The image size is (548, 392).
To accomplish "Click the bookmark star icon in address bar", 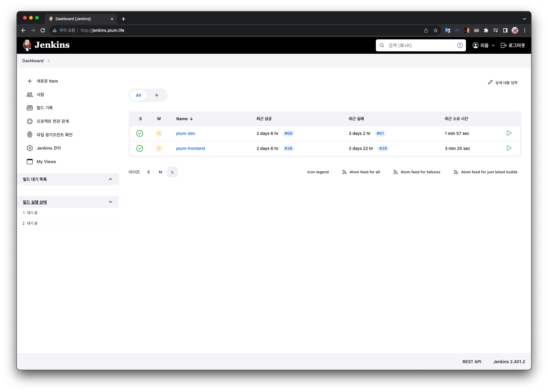I will click(x=435, y=30).
